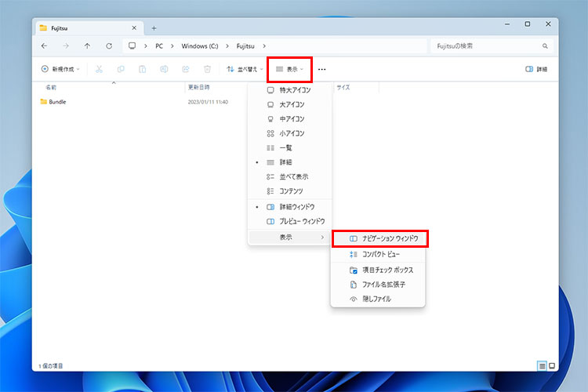Open the 新規作成 dropdown
588x392 pixels.
click(59, 69)
